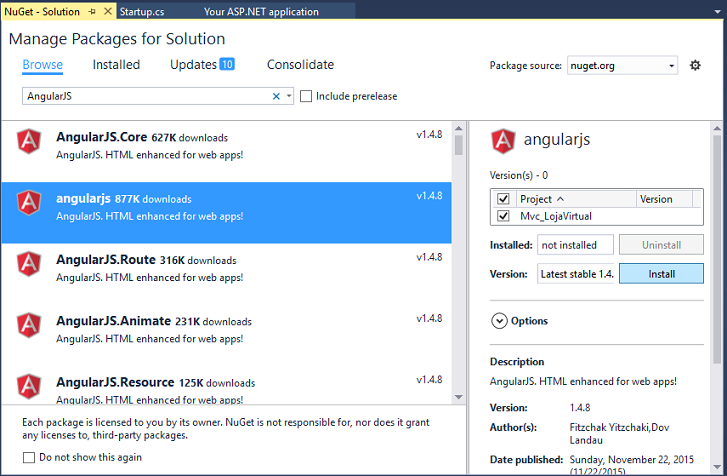Open the NuGet settings gear icon
This screenshot has width=727, height=476.
coord(695,65)
